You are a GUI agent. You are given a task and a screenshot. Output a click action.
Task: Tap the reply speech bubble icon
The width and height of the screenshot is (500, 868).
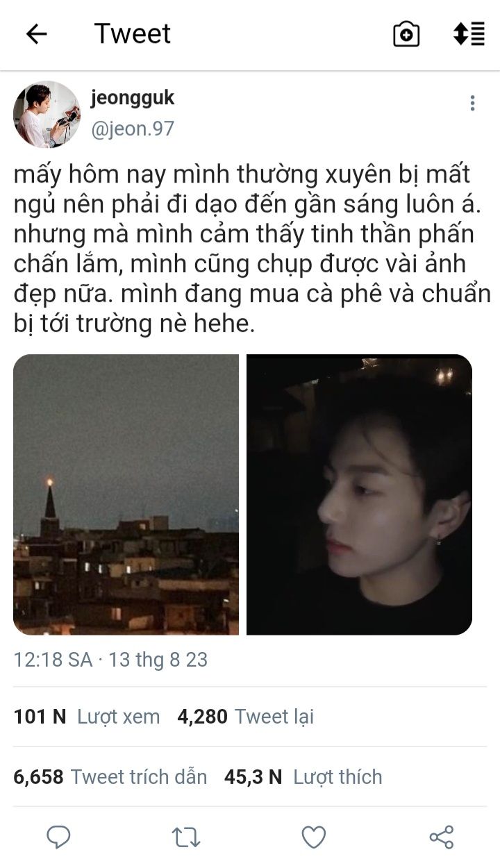coord(58,837)
